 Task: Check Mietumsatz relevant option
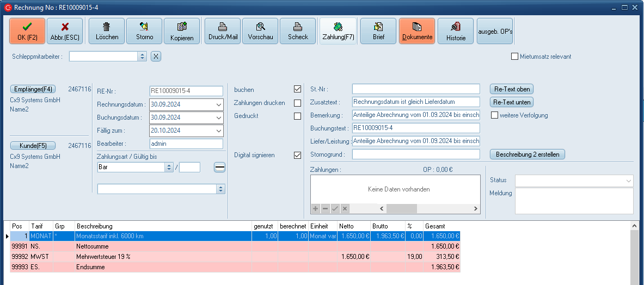coord(514,57)
